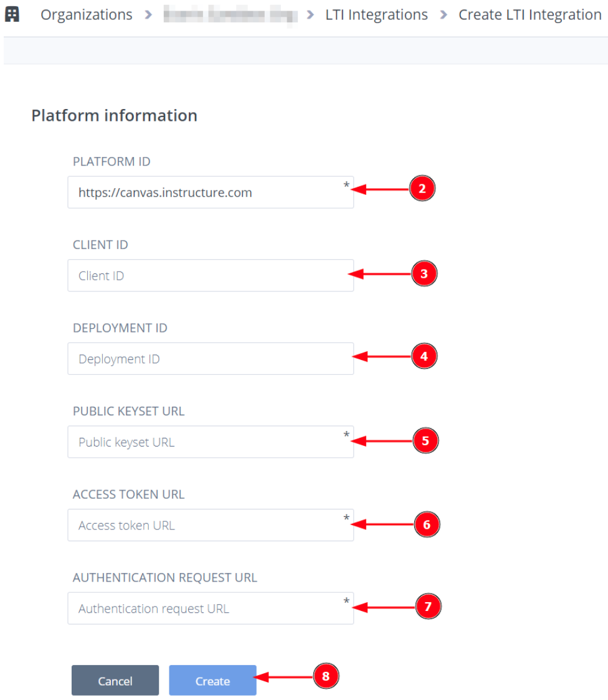Focus the Platform ID input field
The width and height of the screenshot is (608, 700).
click(211, 192)
